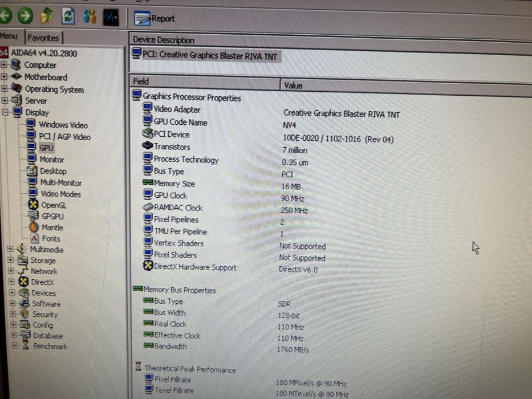This screenshot has height=399, width=532.
Task: Click the Multimedia speaker icon
Action: tap(22, 249)
